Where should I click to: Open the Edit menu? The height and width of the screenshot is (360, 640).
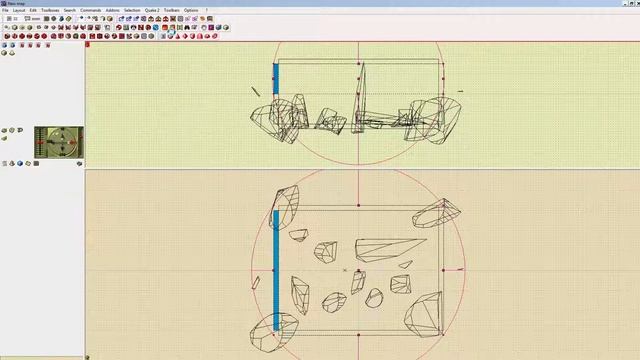(x=33, y=10)
